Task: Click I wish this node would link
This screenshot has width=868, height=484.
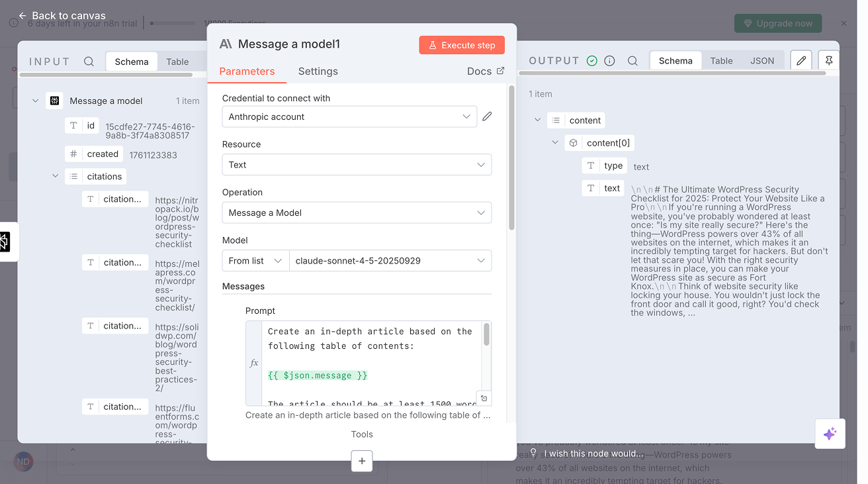Action: (x=593, y=454)
